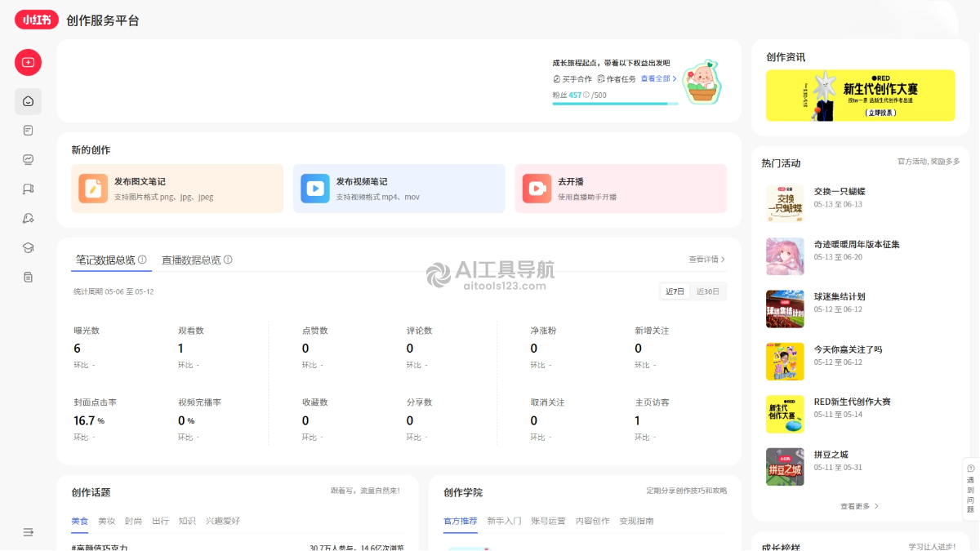980x551 pixels.
Task: Click the 作者任务 text link
Action: 621,79
